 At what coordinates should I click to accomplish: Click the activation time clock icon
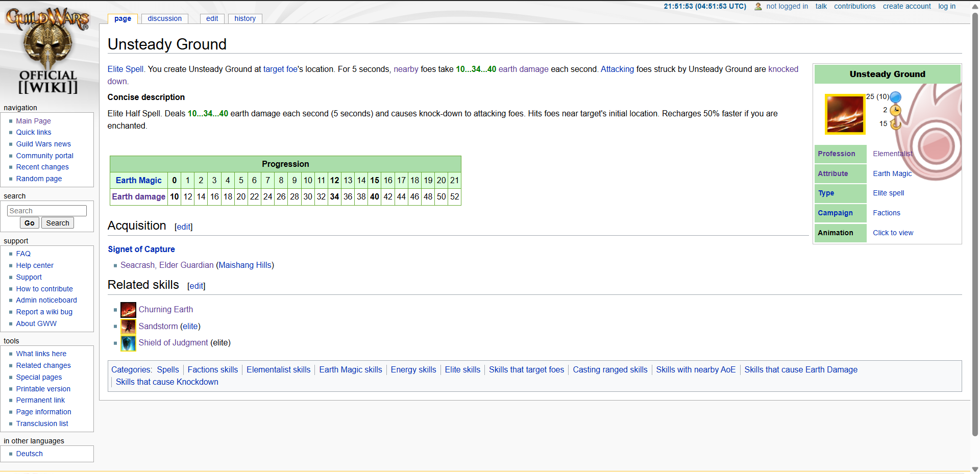(895, 110)
